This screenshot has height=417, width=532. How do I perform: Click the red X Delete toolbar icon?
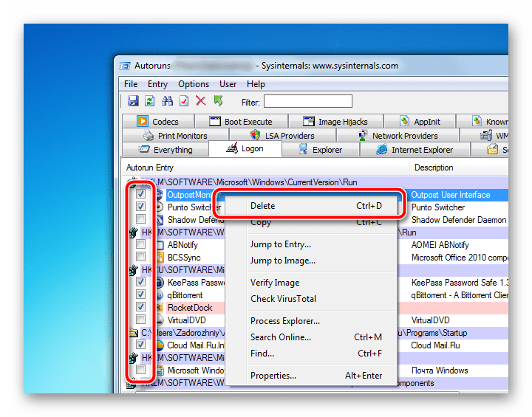pos(201,101)
